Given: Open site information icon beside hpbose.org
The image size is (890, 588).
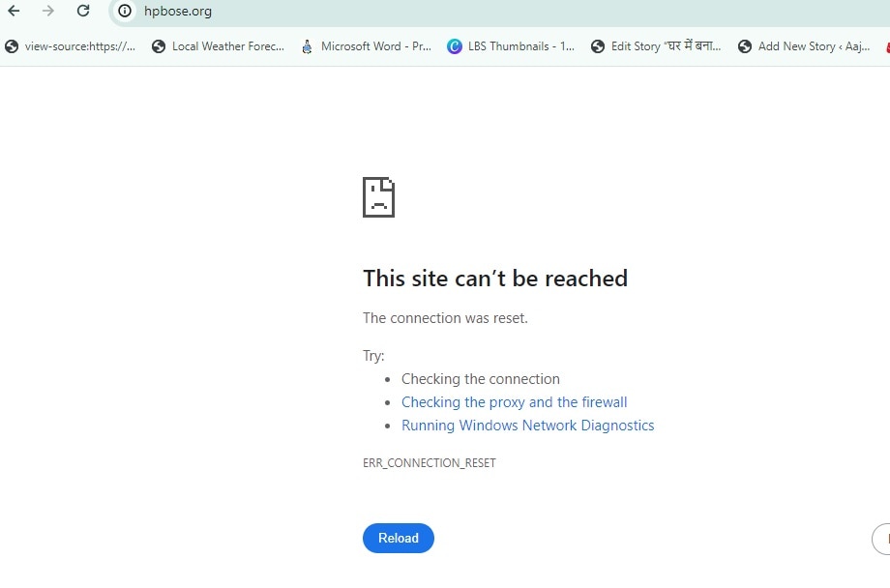Looking at the screenshot, I should click(x=124, y=12).
